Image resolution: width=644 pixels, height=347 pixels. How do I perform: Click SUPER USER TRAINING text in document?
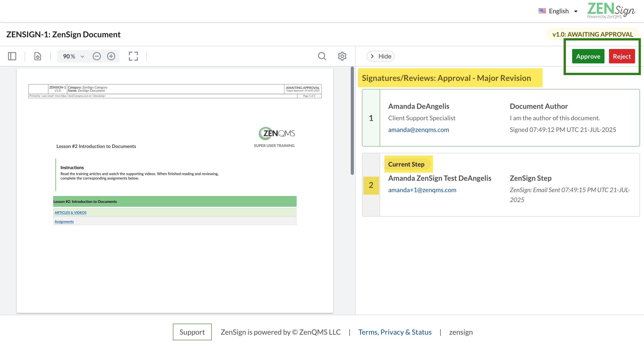(x=274, y=145)
